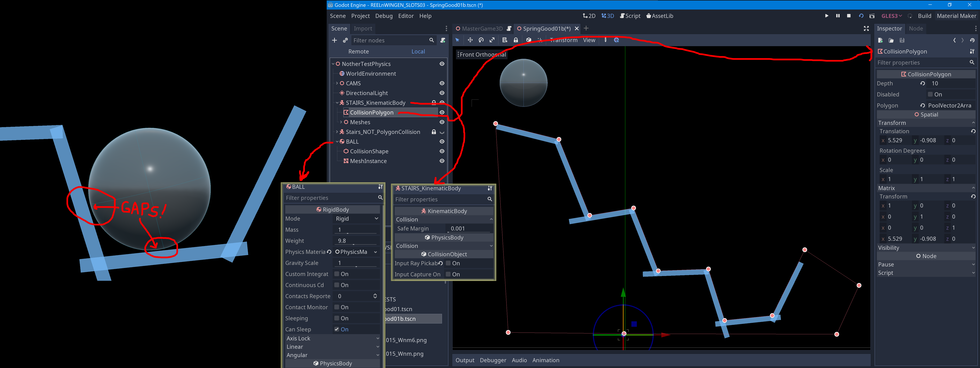This screenshot has width=980, height=368.
Task: Play a custom scene via clapperboard icon
Action: coord(872,16)
